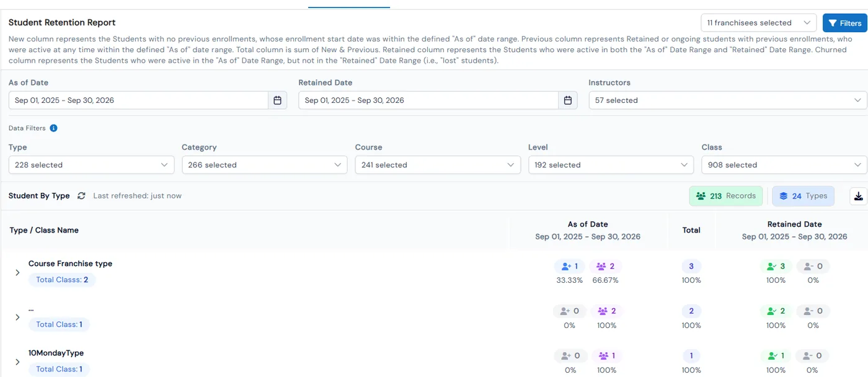This screenshot has width=868, height=377.
Task: Click the Student Retention Report title
Action: pyautogui.click(x=62, y=22)
